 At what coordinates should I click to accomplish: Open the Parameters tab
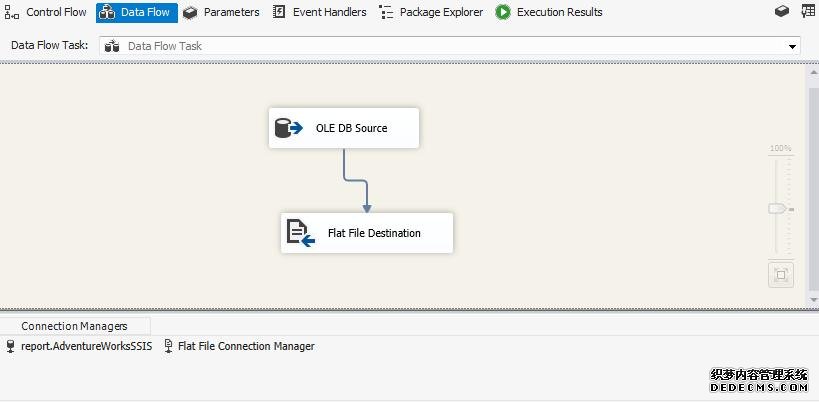[221, 12]
